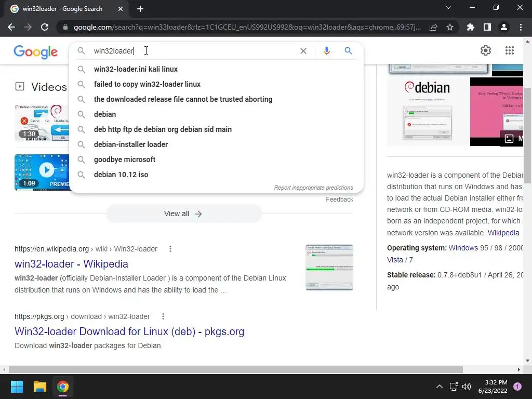
Task: Bookmark this tab with star icon
Action: pyautogui.click(x=450, y=27)
